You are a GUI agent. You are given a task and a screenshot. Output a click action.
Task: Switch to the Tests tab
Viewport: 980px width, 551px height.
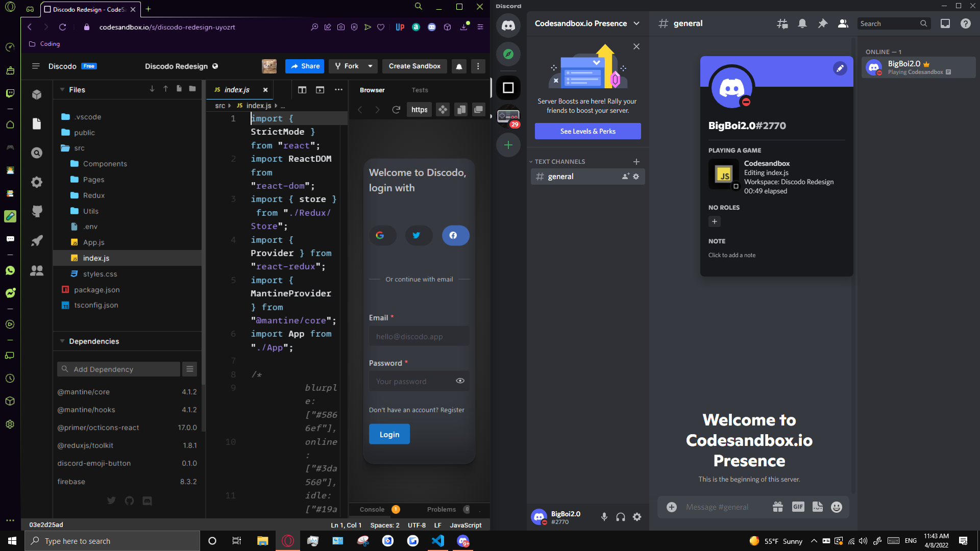click(x=420, y=90)
